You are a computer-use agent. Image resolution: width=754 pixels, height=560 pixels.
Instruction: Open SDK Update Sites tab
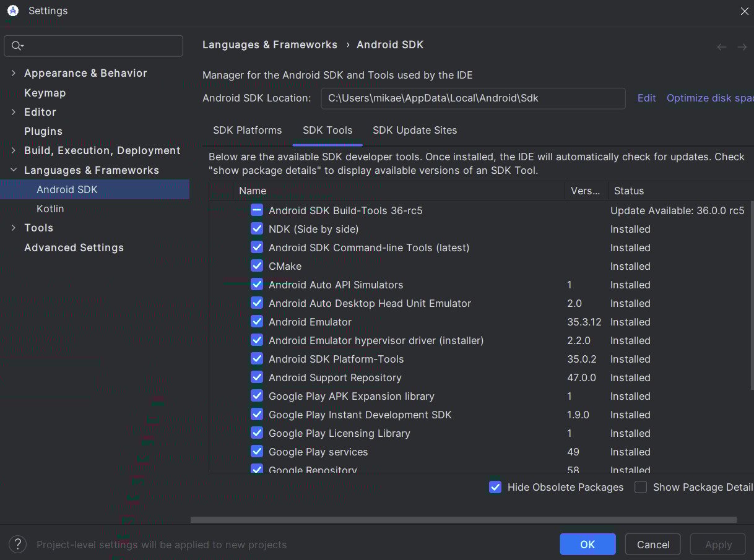tap(415, 131)
